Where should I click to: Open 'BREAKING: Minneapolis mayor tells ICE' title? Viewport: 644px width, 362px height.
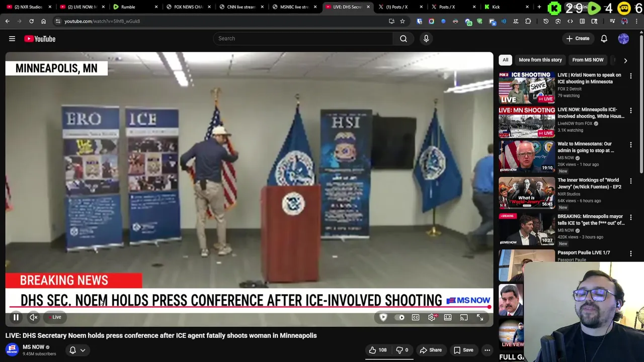(591, 220)
